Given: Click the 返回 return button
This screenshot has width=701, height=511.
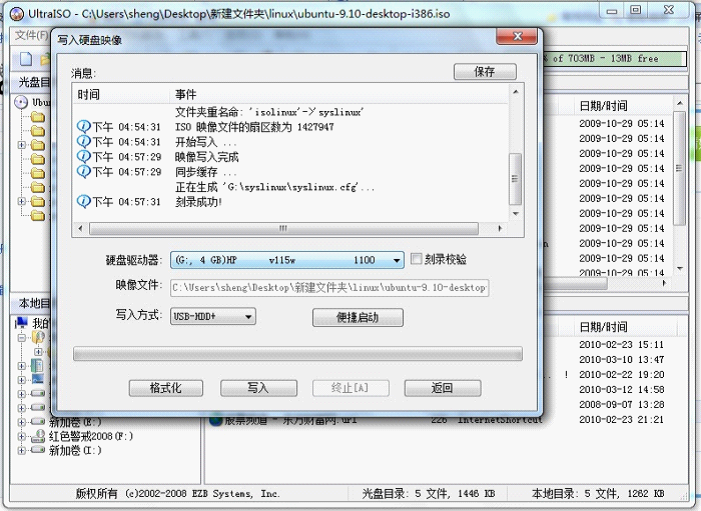Looking at the screenshot, I should (443, 388).
